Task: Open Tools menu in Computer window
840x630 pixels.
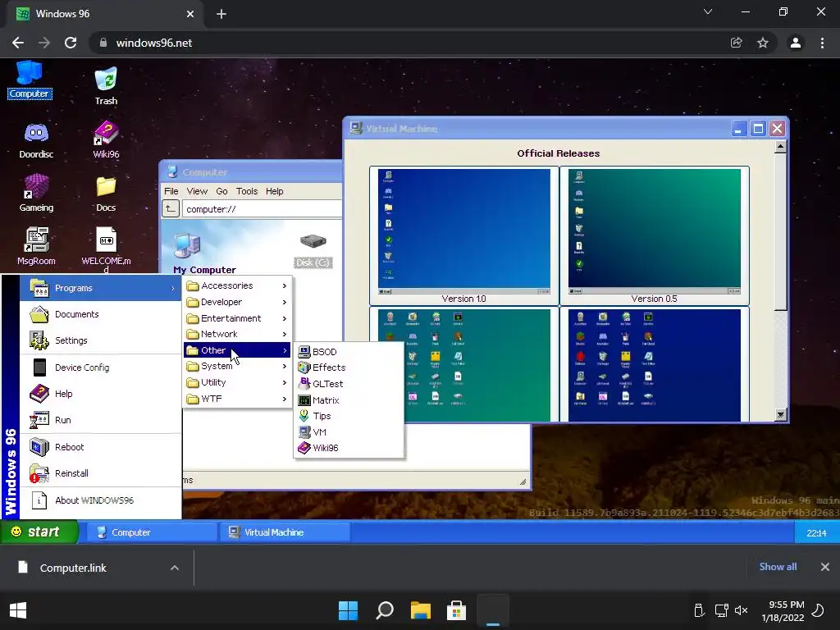Action: [247, 191]
